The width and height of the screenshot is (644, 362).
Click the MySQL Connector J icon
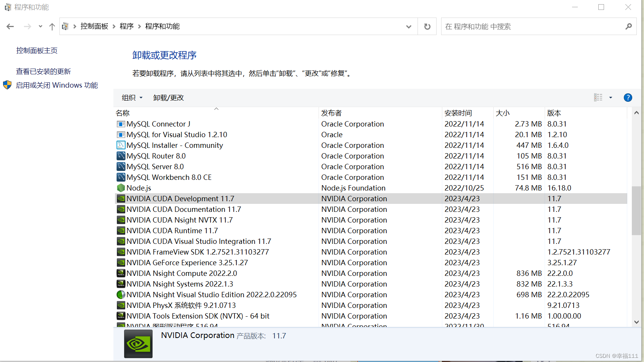click(121, 124)
